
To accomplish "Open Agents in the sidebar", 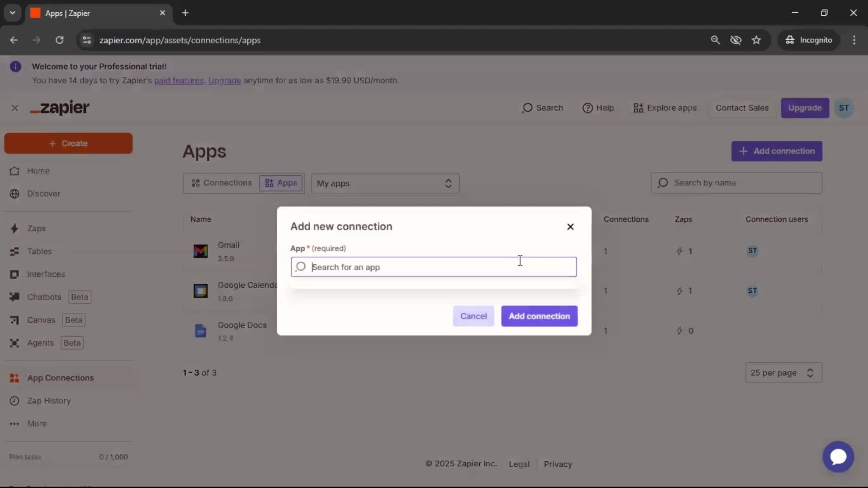I will point(40,343).
